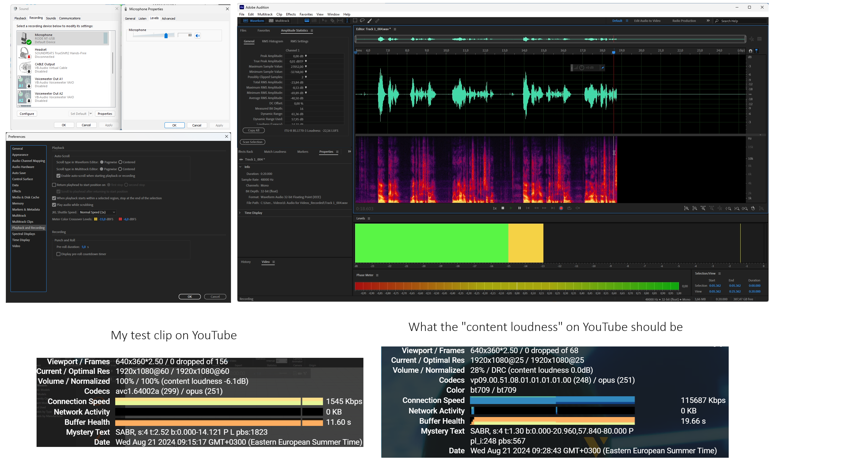
Task: Click the Scan Selection button
Action: 252,142
